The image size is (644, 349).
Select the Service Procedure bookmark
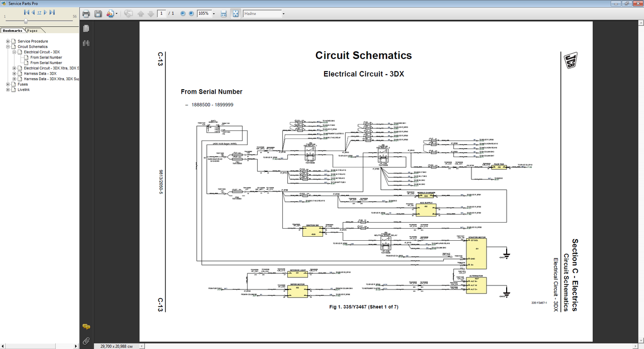pyautogui.click(x=33, y=41)
